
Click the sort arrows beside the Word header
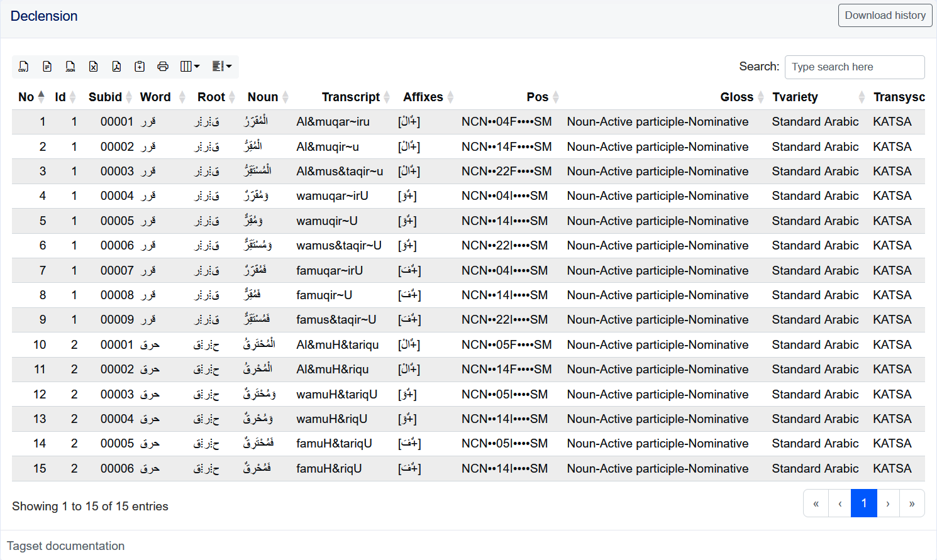coord(182,97)
